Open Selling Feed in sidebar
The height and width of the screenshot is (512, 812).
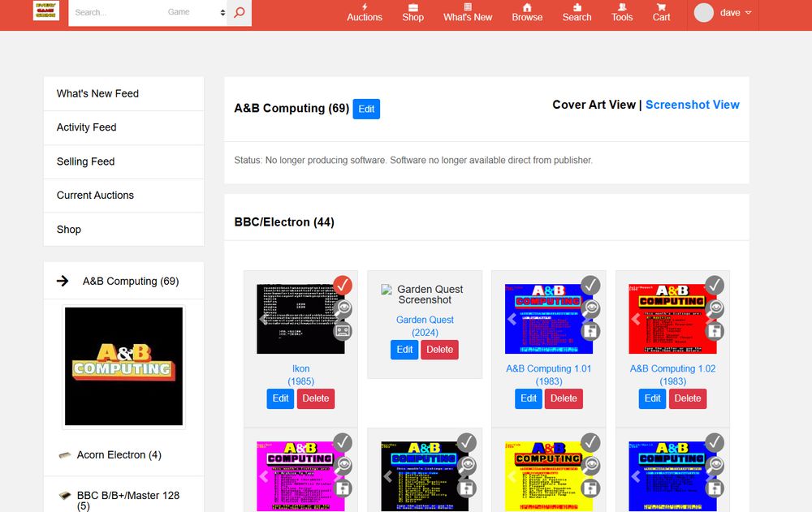pos(123,161)
